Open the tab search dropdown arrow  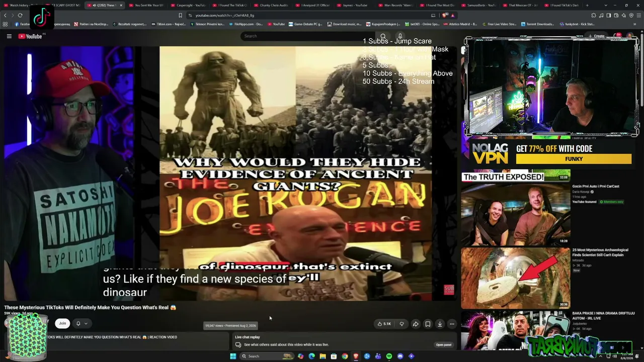click(606, 5)
